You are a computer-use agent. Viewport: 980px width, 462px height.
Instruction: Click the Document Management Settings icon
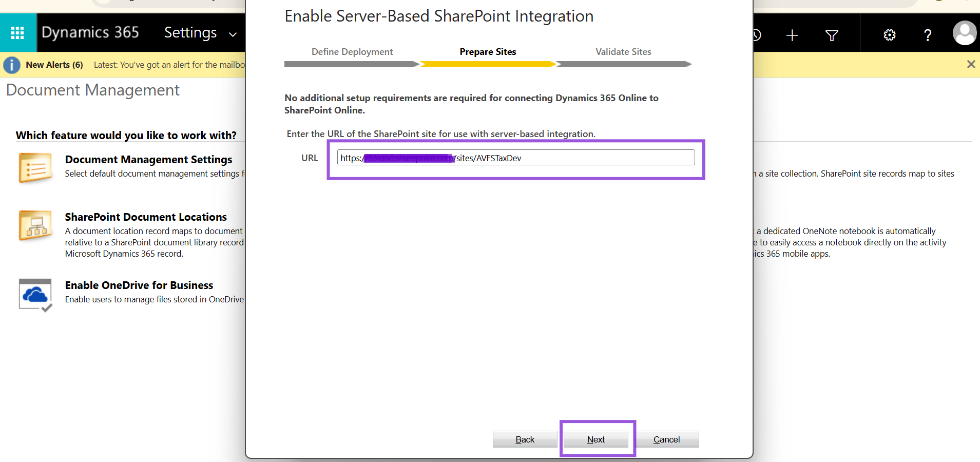35,167
